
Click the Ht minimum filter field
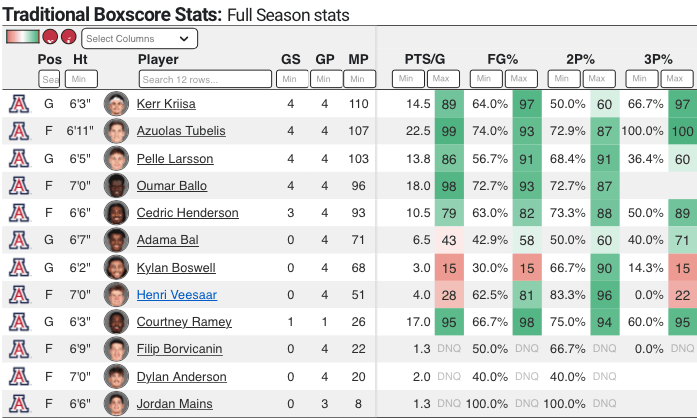pyautogui.click(x=81, y=79)
